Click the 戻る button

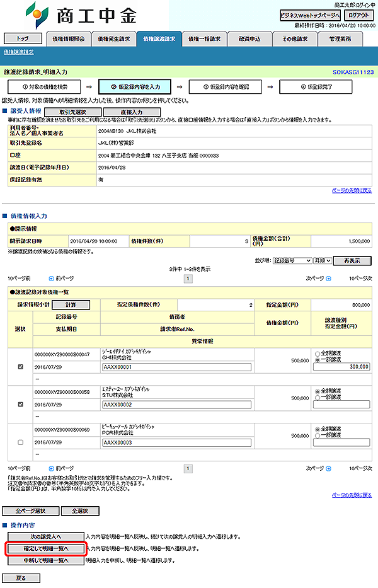tap(21, 579)
